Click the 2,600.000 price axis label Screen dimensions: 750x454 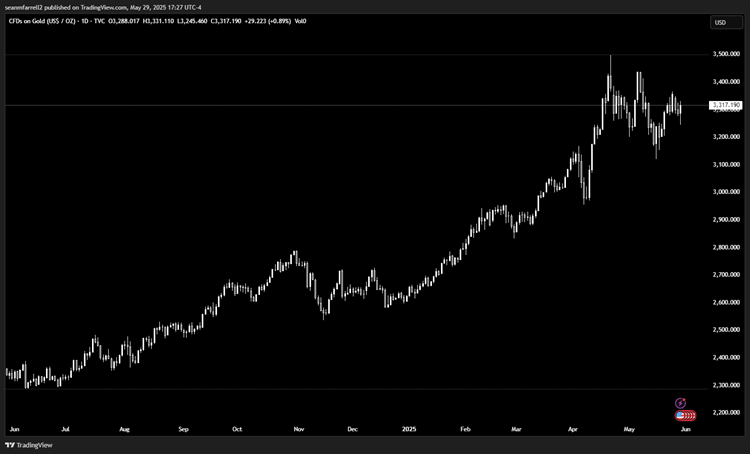pos(726,302)
